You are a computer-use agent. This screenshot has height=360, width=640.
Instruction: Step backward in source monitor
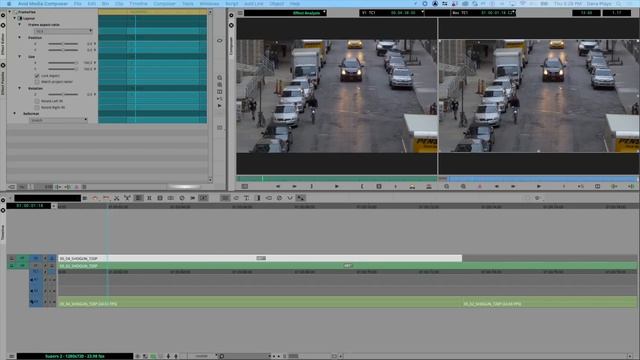point(278,187)
